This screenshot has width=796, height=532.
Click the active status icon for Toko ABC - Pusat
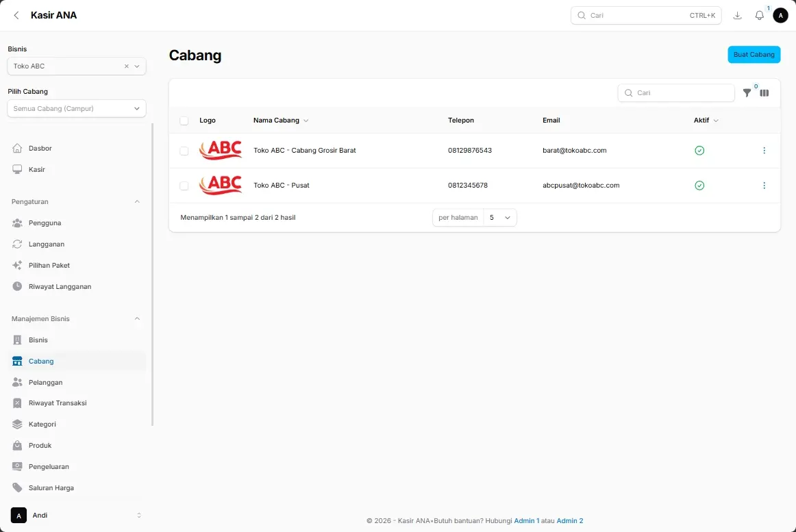click(699, 186)
